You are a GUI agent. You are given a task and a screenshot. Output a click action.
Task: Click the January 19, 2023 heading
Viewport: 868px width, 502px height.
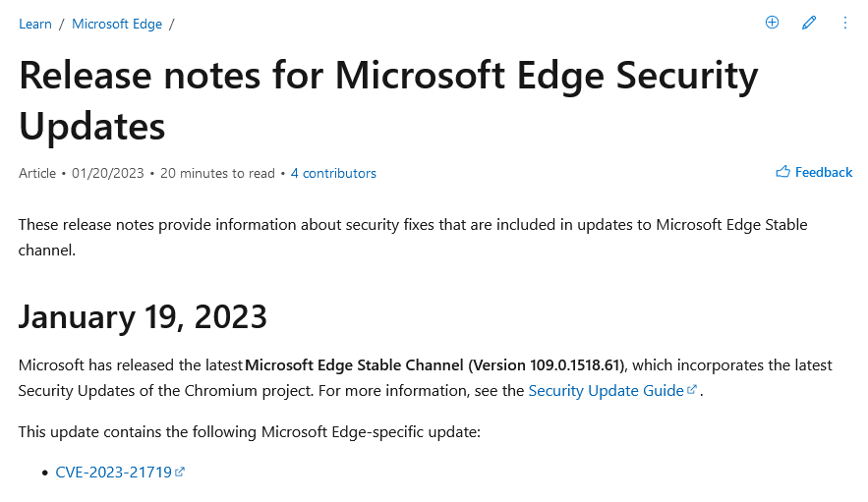click(x=143, y=316)
